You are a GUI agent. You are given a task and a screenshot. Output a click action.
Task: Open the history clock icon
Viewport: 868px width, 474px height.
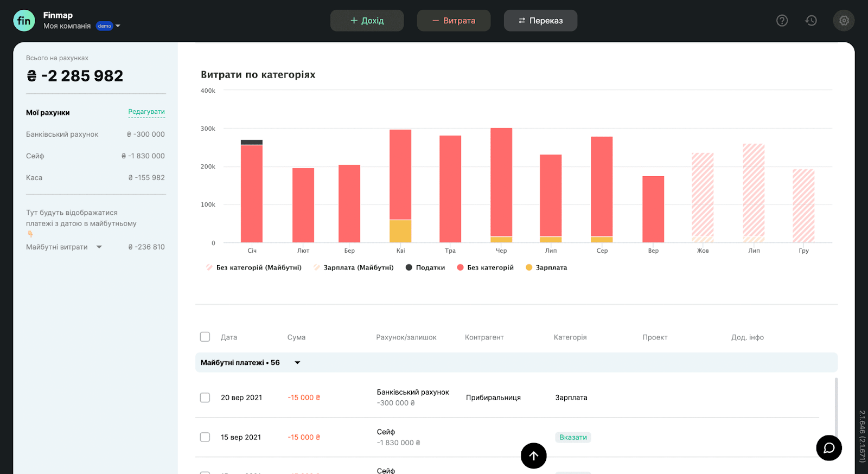pos(811,21)
